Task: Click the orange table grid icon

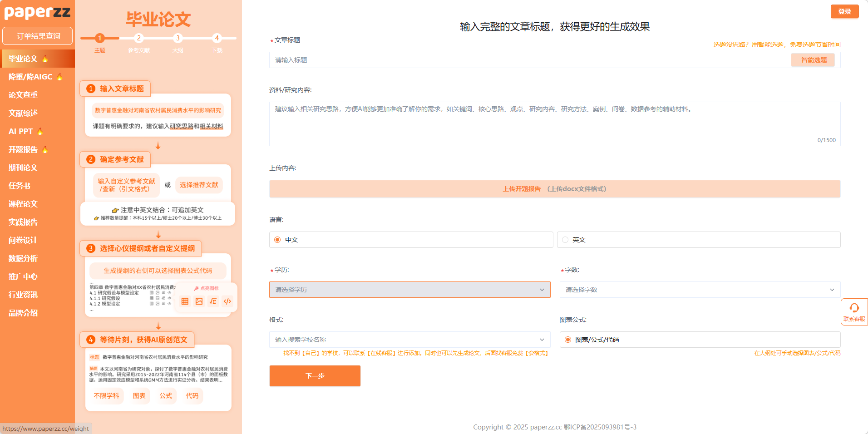Action: pyautogui.click(x=185, y=301)
